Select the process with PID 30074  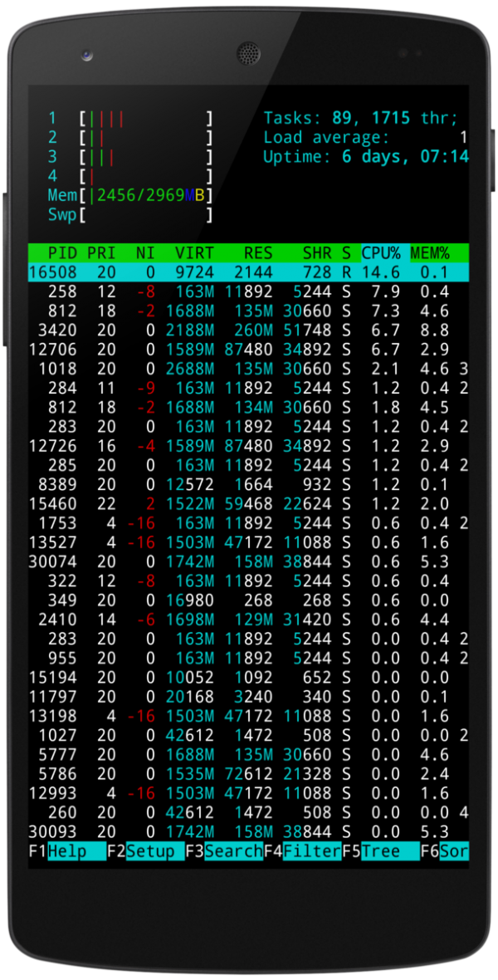[x=247, y=562]
